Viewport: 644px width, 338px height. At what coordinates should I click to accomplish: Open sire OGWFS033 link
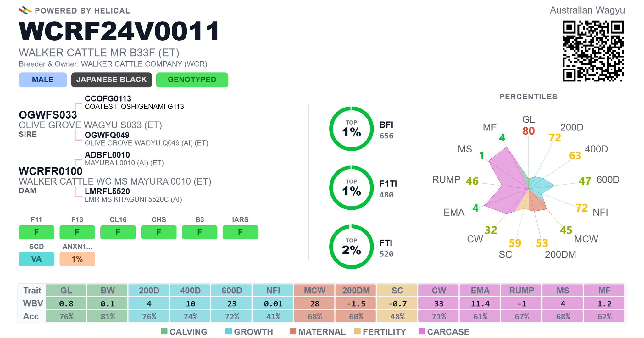pos(48,115)
